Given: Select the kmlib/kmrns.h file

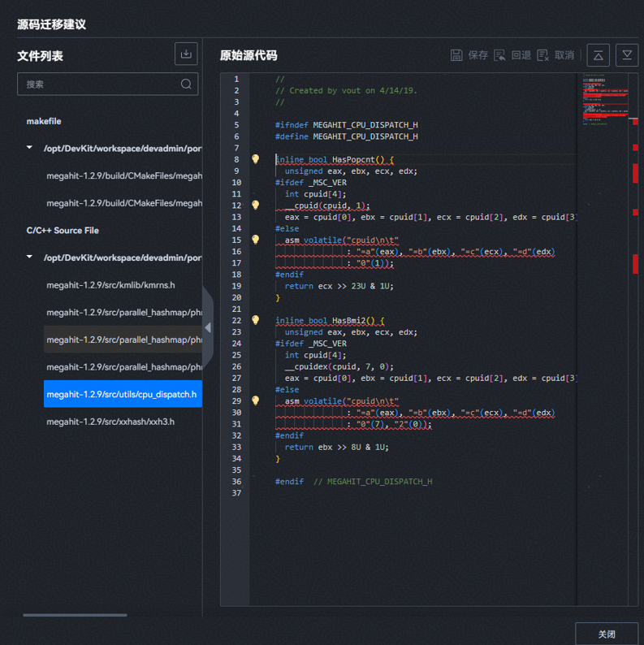Looking at the screenshot, I should coord(110,285).
